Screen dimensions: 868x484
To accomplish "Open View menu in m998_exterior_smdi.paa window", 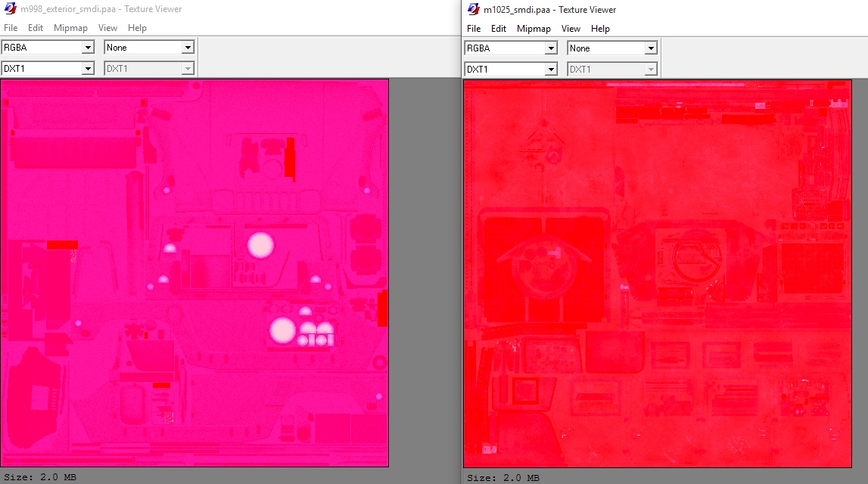I will 107,28.
